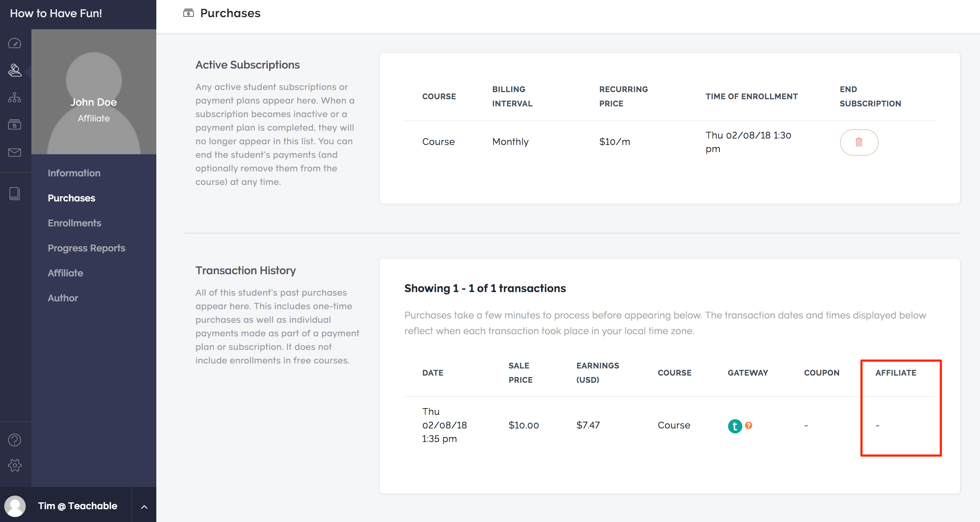Open the Settings gear icon
Screen dimensions: 980x522
(15, 465)
